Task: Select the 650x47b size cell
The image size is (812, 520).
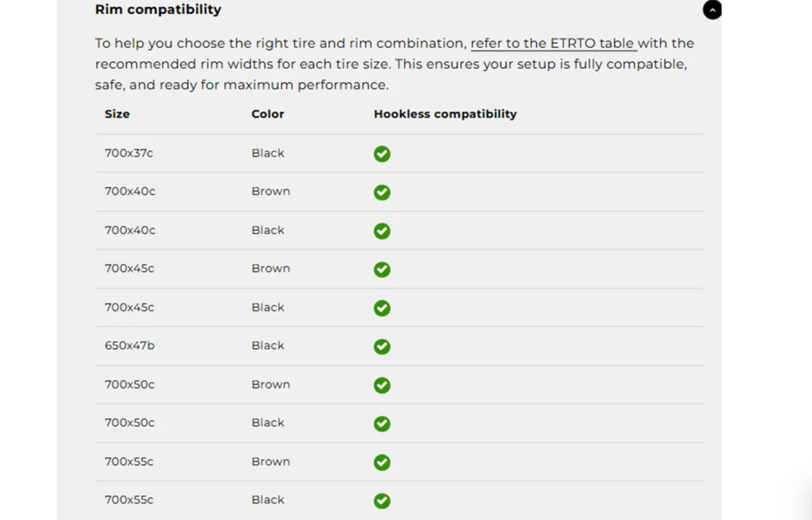Action: point(129,345)
